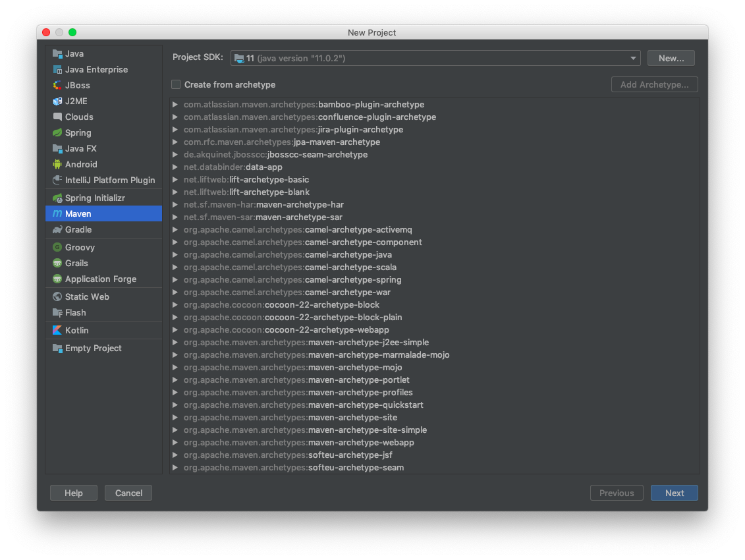Choose the IntelliJ Platform Plugin icon
The image size is (745, 560).
click(x=57, y=180)
